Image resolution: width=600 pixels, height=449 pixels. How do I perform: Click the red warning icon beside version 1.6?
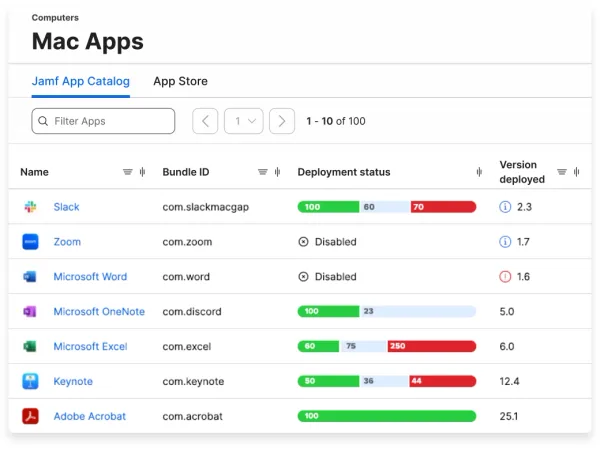point(505,277)
